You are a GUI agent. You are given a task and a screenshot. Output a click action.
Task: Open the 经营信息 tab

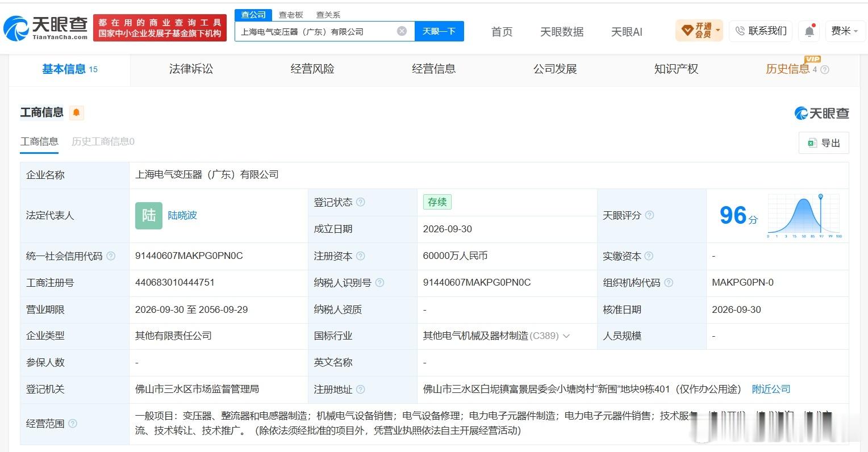[433, 69]
